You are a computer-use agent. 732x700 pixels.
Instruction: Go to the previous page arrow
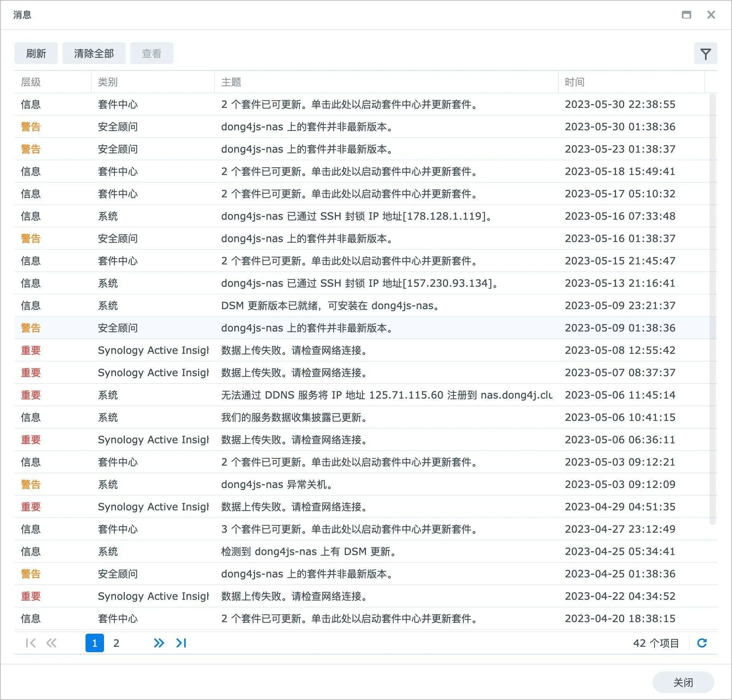coord(51,643)
